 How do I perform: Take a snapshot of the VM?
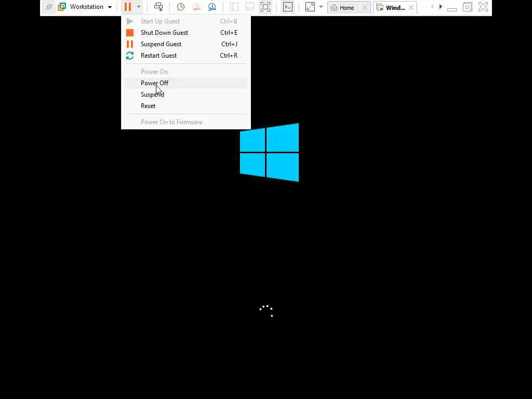pyautogui.click(x=180, y=7)
